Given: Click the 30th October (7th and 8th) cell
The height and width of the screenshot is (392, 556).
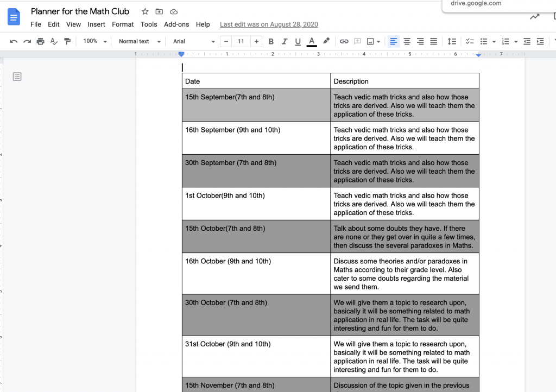Looking at the screenshot, I should (x=256, y=315).
